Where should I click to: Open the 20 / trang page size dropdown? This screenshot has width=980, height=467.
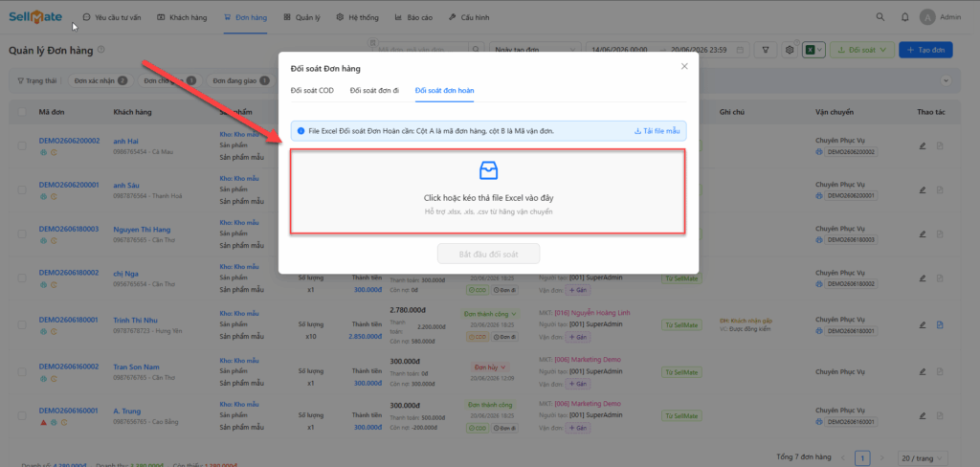[923, 458]
